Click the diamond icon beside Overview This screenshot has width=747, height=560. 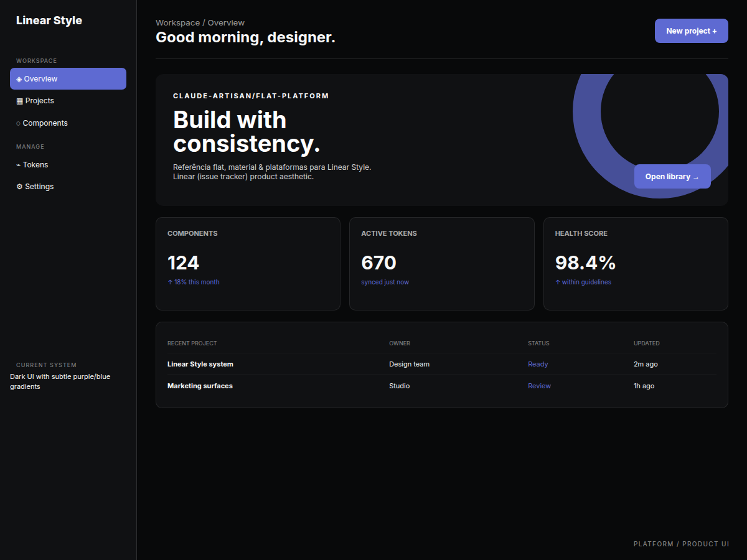point(19,79)
